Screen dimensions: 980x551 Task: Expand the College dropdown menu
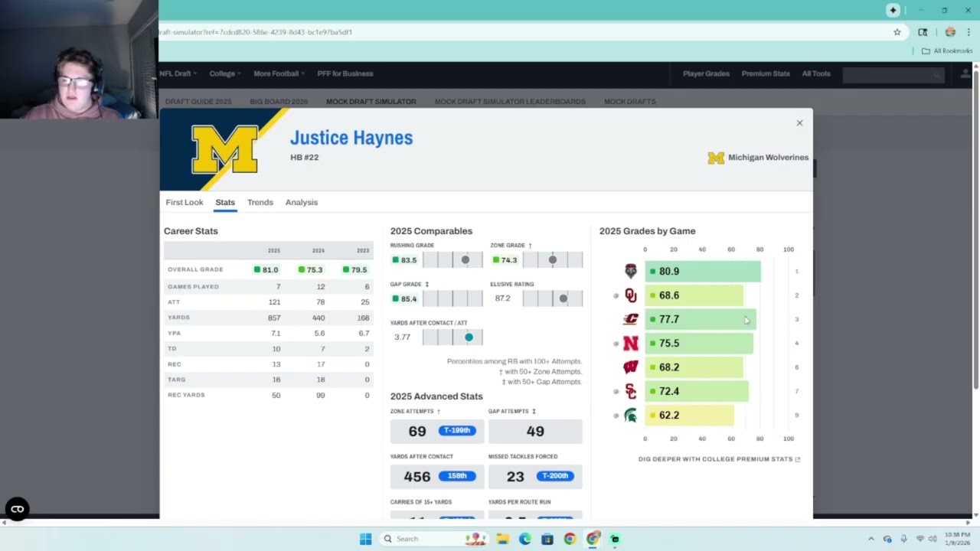click(225, 73)
